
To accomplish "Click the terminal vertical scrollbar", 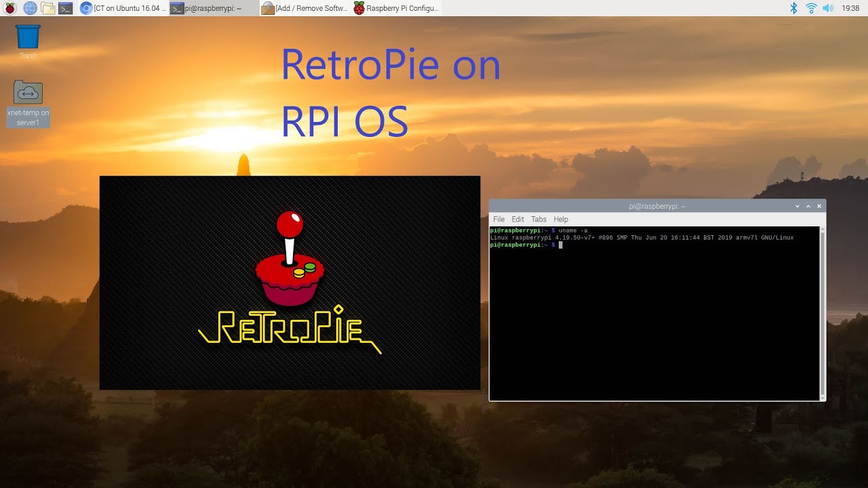I will [x=823, y=312].
